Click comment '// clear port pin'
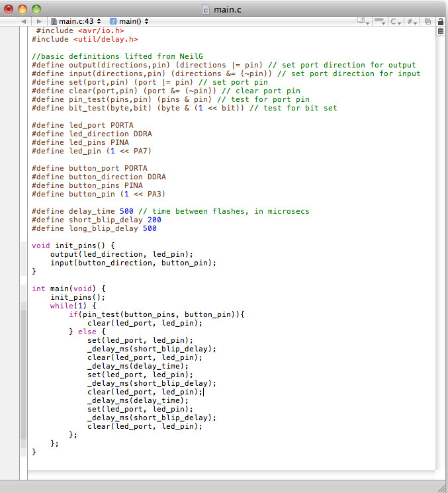 [261, 91]
